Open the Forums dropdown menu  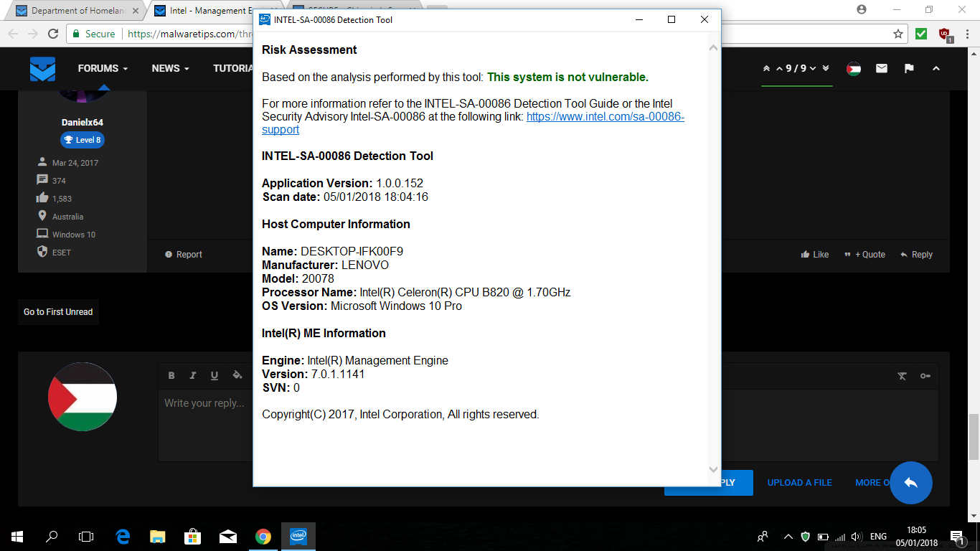pyautogui.click(x=103, y=69)
